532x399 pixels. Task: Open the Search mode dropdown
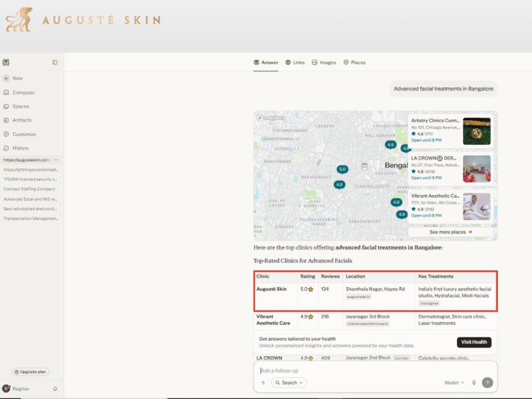point(289,383)
